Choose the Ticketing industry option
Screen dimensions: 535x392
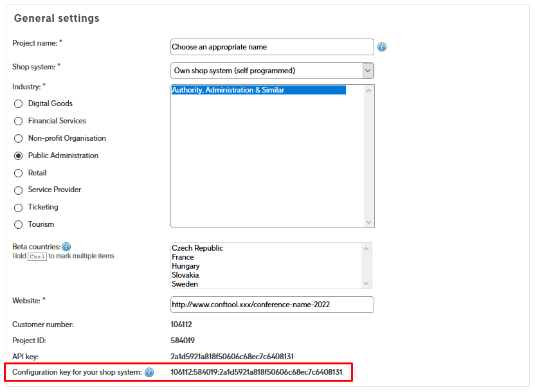pos(19,208)
